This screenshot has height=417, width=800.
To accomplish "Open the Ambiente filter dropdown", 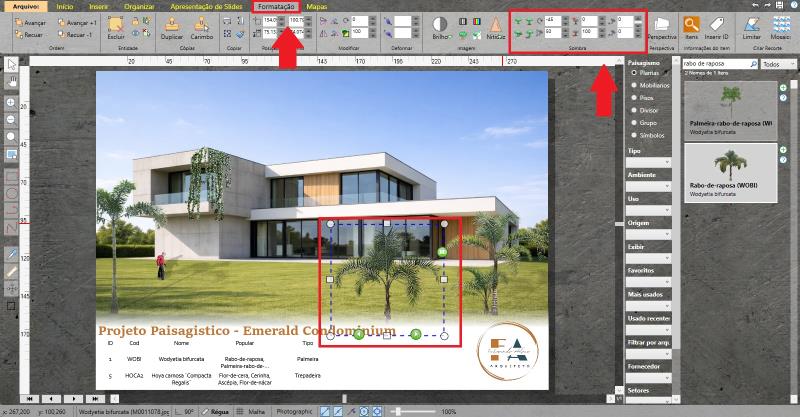I will [647, 186].
